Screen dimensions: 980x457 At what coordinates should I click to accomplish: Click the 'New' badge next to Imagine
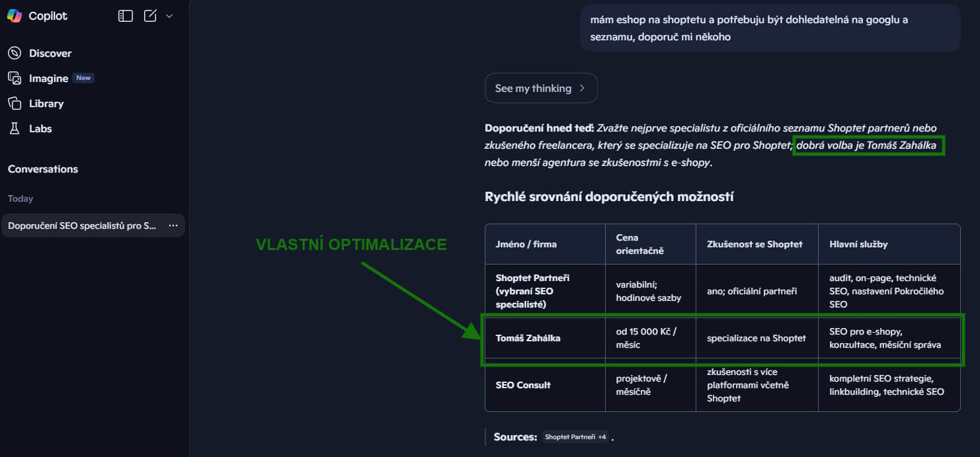coord(83,78)
